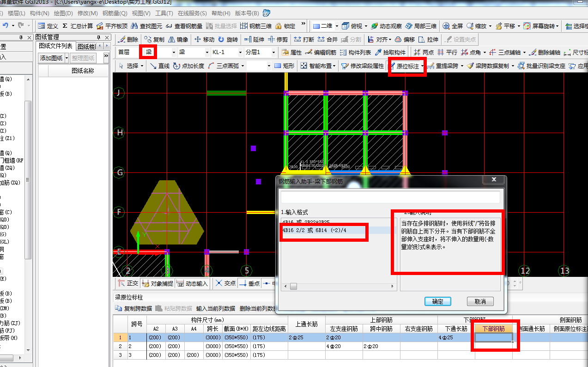
Task: Click the 合并 merge tool
Action: click(x=327, y=39)
